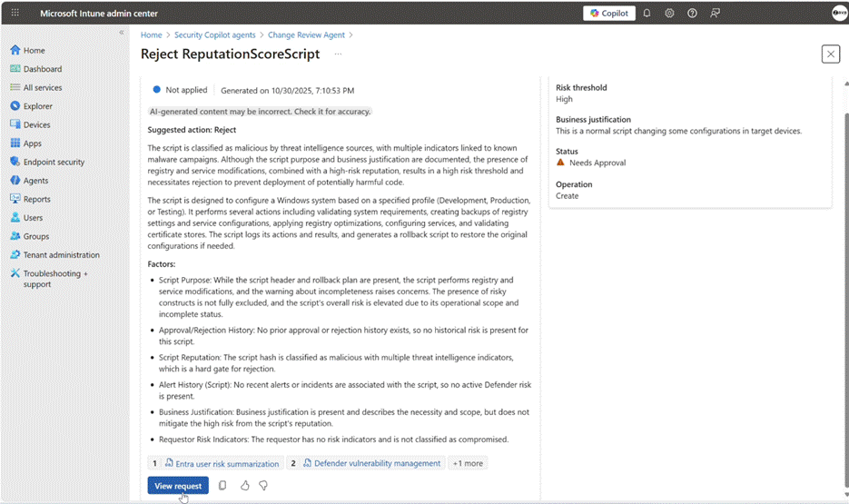Open Entra user risk summarization reference

coord(221,463)
